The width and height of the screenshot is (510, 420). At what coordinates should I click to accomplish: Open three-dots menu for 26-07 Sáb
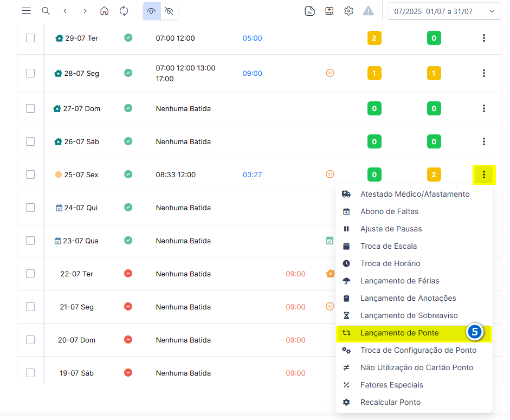[484, 141]
